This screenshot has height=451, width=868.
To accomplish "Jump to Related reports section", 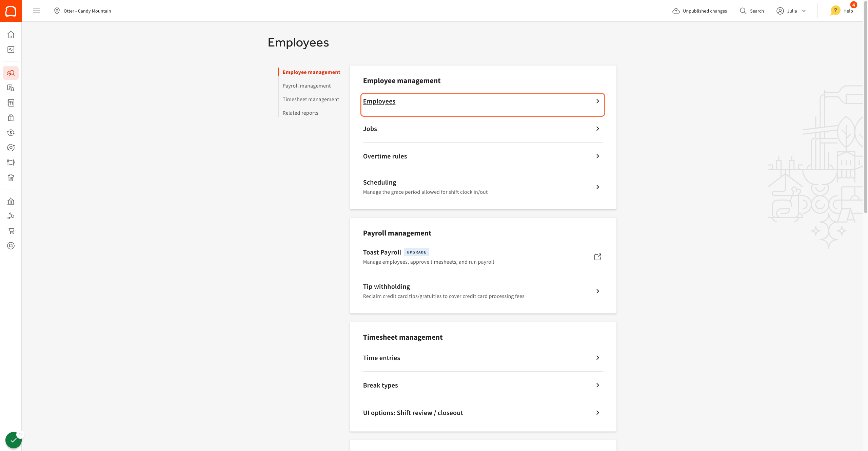I will pos(300,113).
